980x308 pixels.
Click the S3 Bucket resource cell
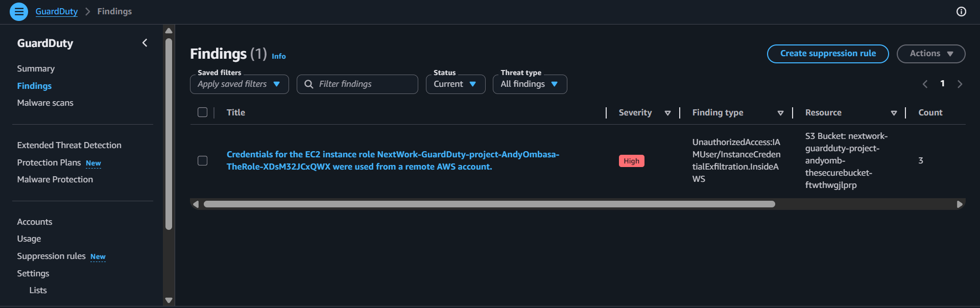[847, 160]
